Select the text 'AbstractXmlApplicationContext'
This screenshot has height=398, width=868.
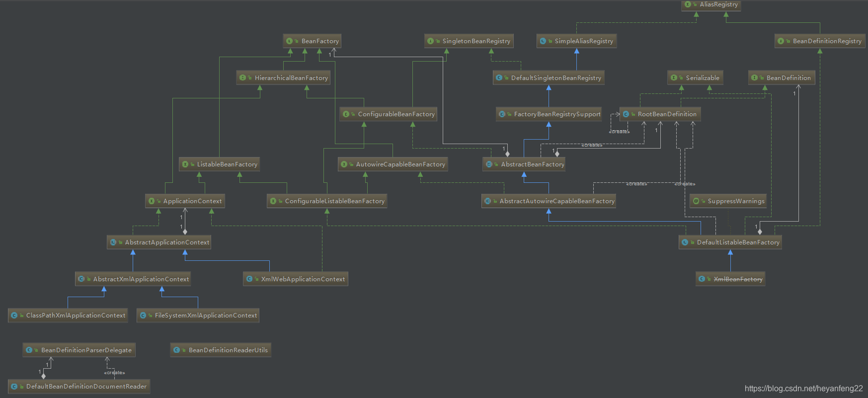tap(141, 279)
